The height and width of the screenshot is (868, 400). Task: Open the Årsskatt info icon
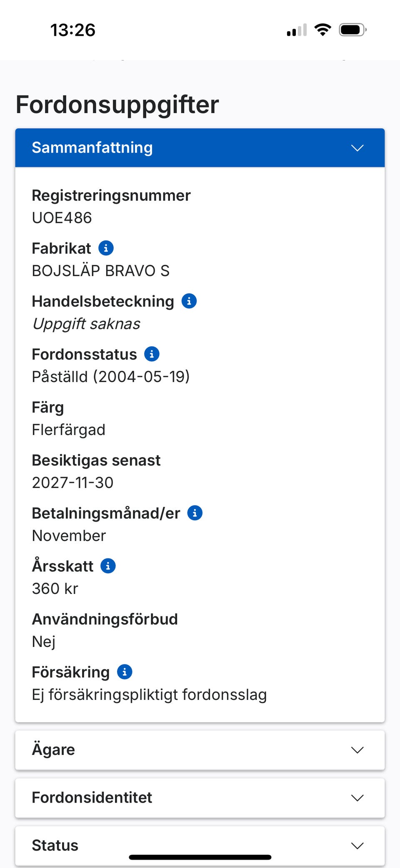pos(108,566)
